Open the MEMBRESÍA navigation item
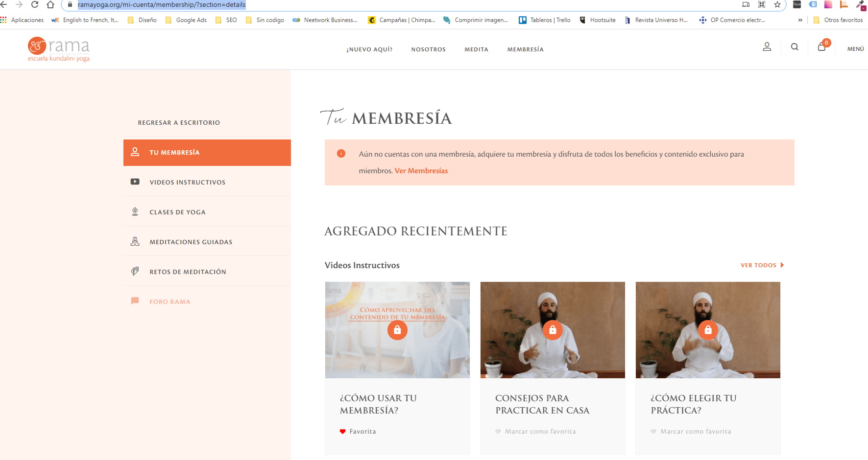The height and width of the screenshot is (460, 868). (x=526, y=49)
